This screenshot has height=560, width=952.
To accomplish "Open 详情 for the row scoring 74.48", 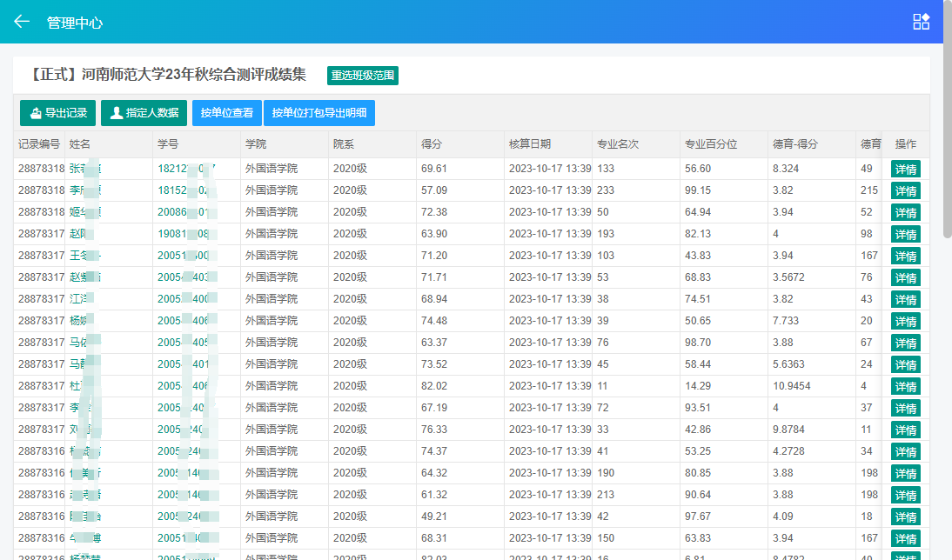I will [x=905, y=322].
